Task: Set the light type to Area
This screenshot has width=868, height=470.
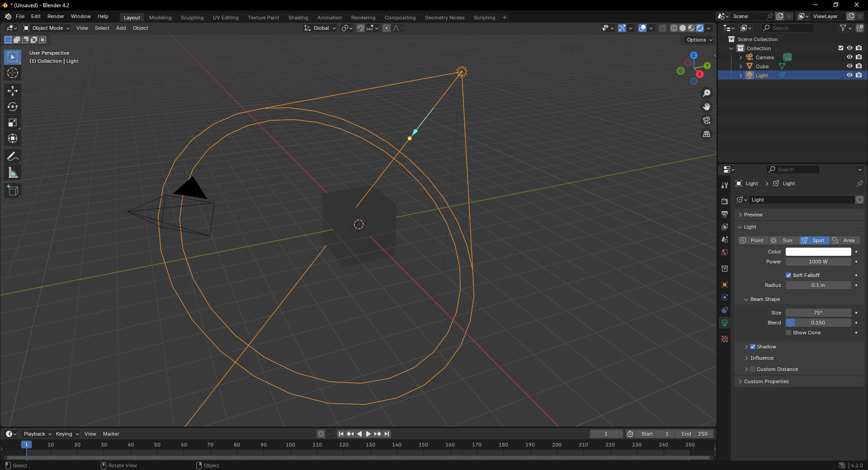Action: 844,240
